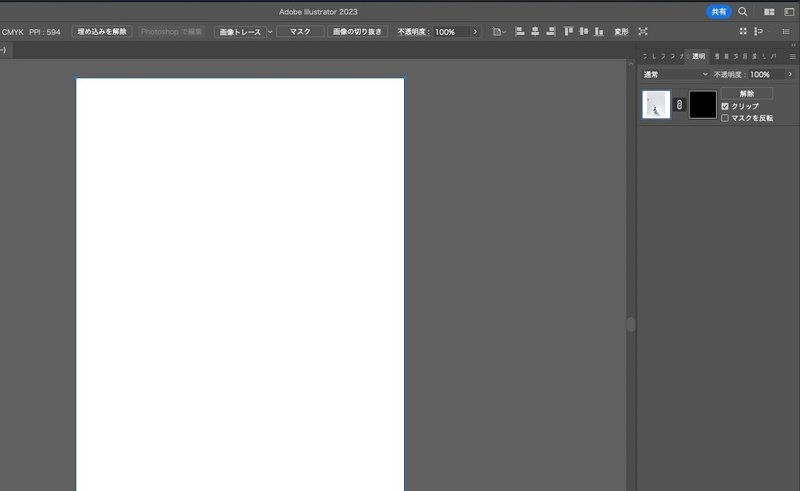Open the Transparency panel hamburger menu
This screenshot has height=491, width=800.
click(792, 56)
